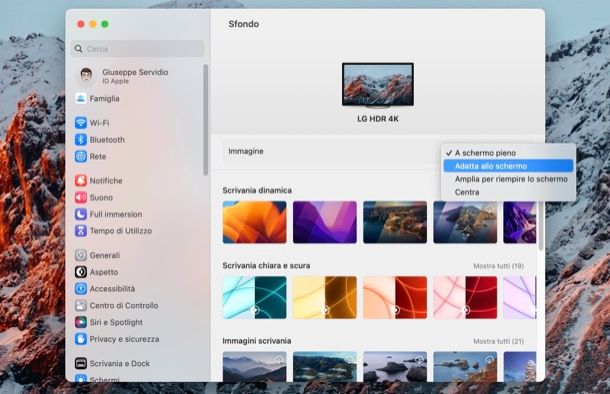
Task: Choose the yellow light-dark wallpaper
Action: pyautogui.click(x=324, y=298)
